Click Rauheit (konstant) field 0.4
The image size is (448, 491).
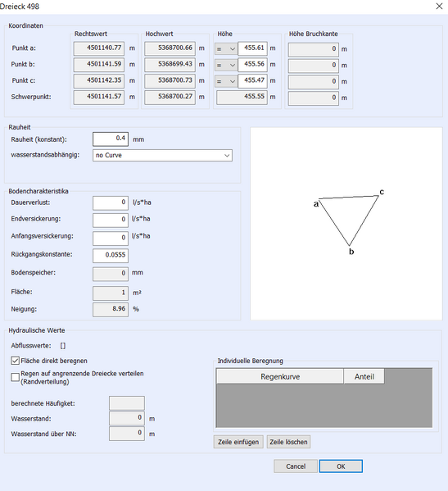111,139
